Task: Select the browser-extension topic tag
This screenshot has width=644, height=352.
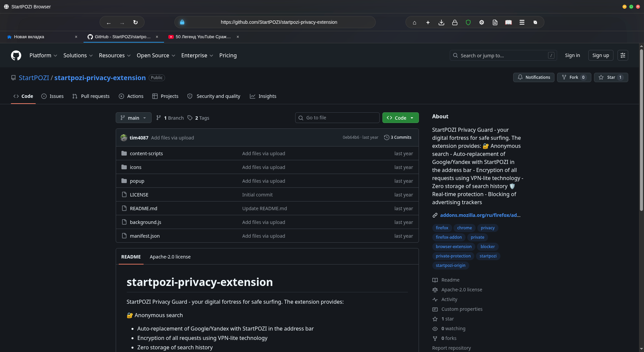Action: pos(454,247)
